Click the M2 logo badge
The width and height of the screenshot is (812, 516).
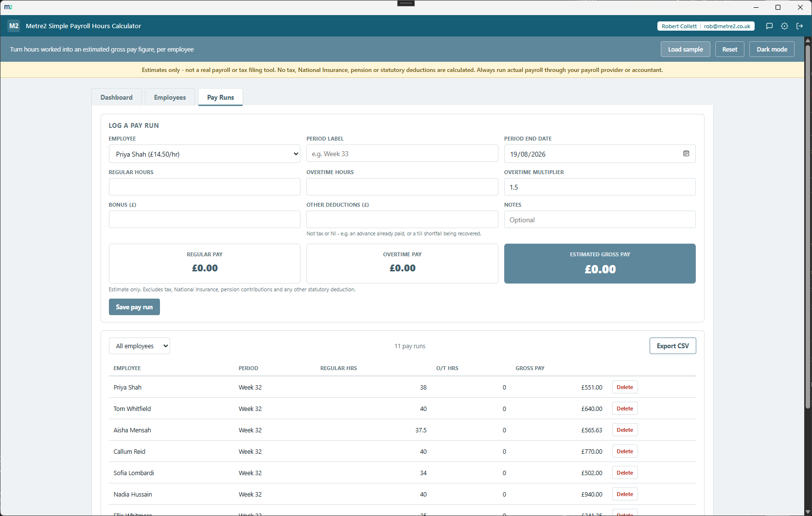(x=14, y=26)
